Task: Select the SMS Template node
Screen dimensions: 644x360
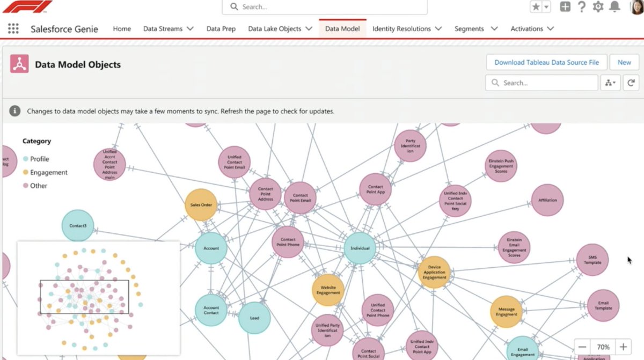Action: click(x=592, y=260)
